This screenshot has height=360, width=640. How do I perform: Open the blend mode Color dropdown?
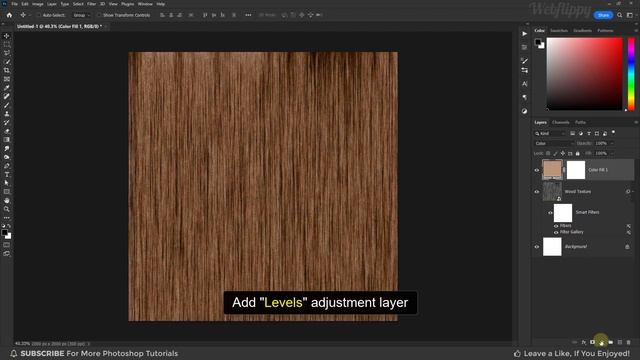(x=554, y=144)
